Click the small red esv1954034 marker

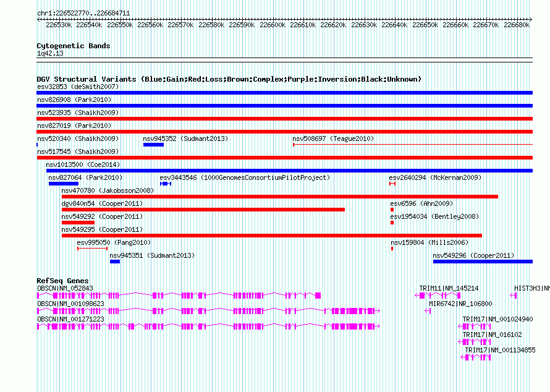point(392,223)
